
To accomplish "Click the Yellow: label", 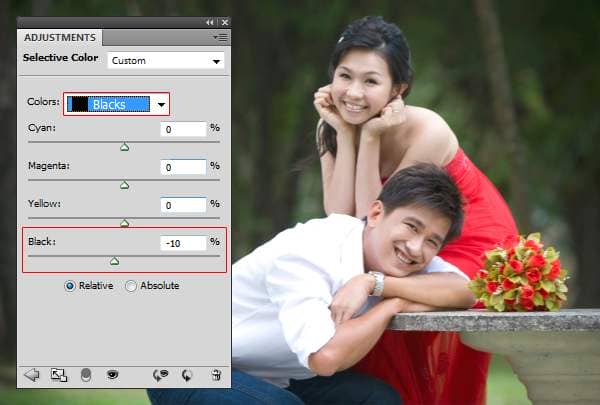I will click(44, 204).
